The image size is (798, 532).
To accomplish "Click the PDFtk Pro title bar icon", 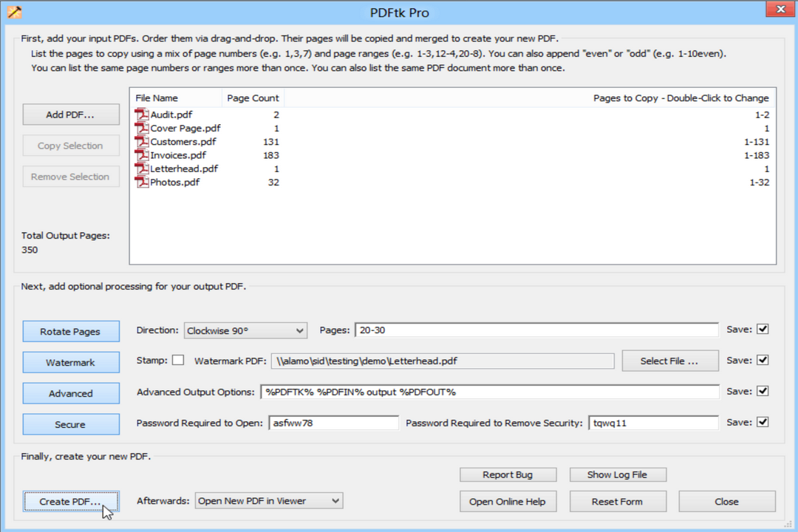I will pos(14,12).
